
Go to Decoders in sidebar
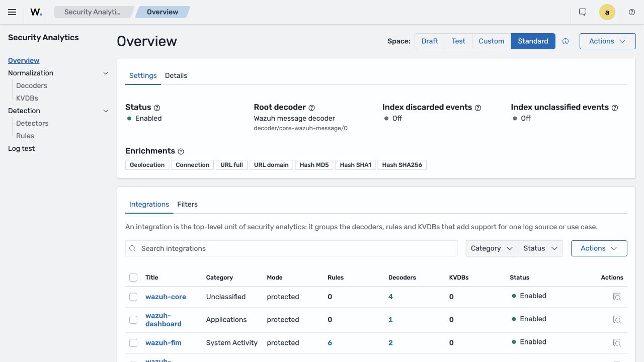(32, 85)
